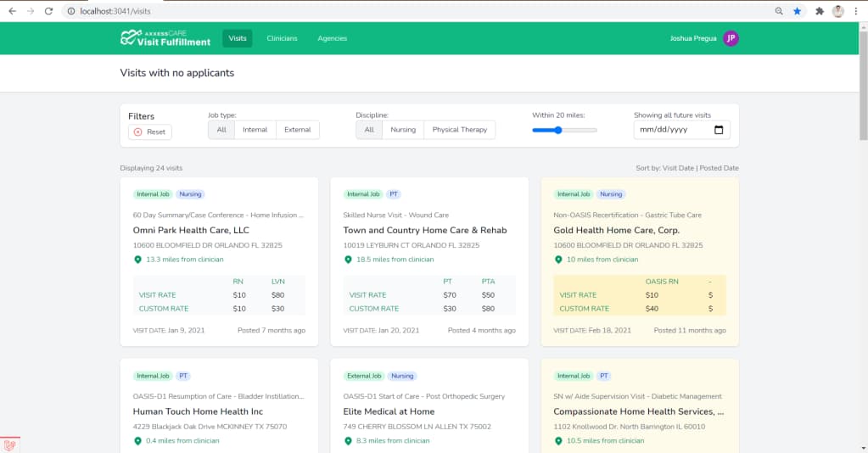Sort visits by Posted Date

click(719, 168)
